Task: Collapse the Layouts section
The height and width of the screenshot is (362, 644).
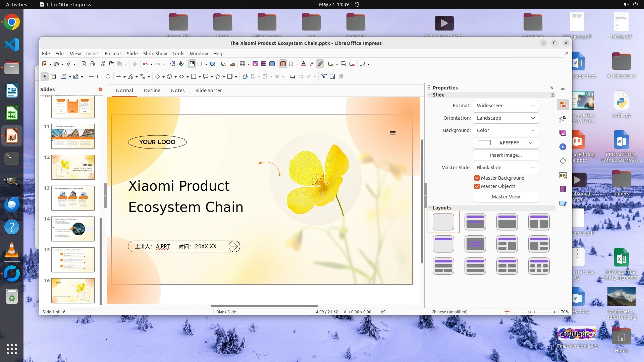Action: pyautogui.click(x=430, y=208)
